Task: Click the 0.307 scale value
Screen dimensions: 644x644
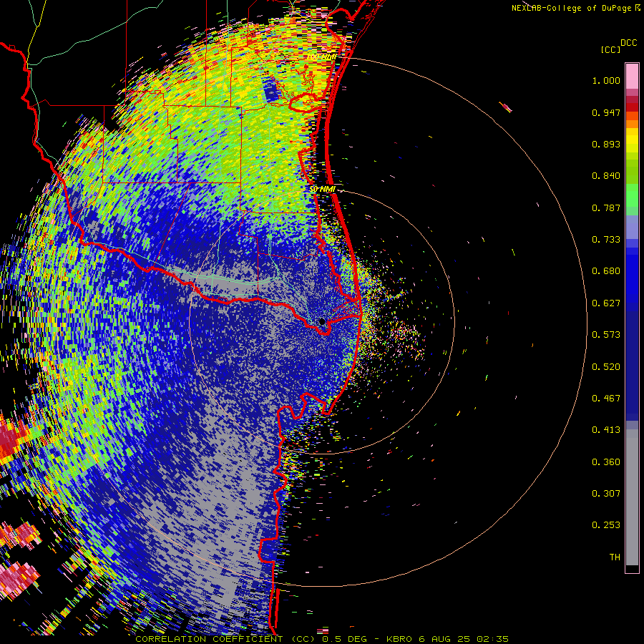Action: [606, 494]
